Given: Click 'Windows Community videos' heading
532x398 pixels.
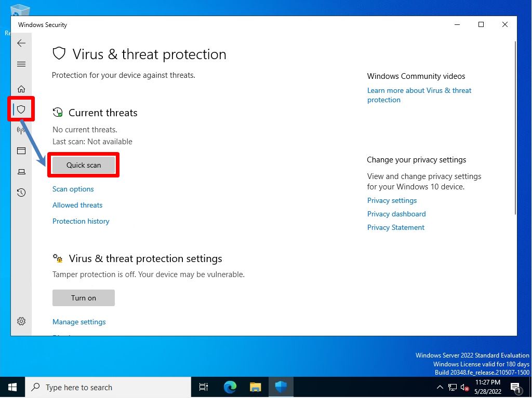Looking at the screenshot, I should coord(416,76).
